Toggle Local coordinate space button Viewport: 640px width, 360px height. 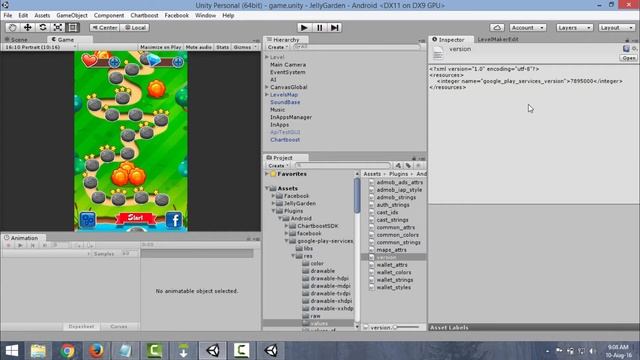click(x=135, y=27)
